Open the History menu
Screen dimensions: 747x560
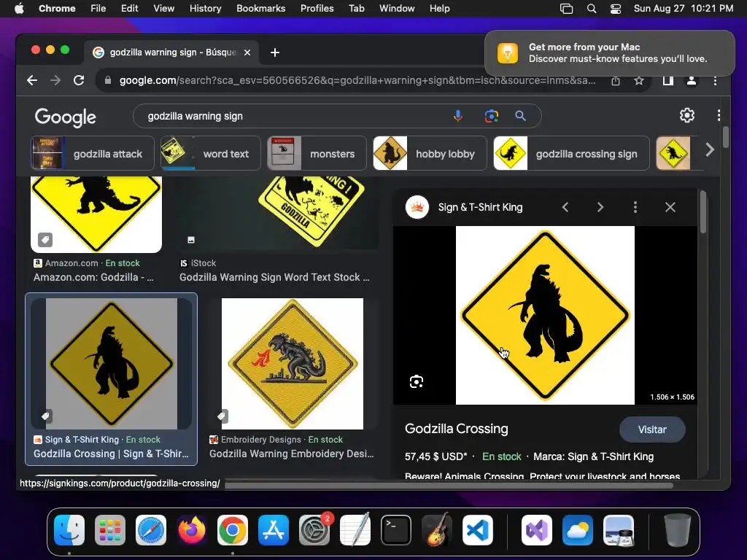[x=205, y=9]
